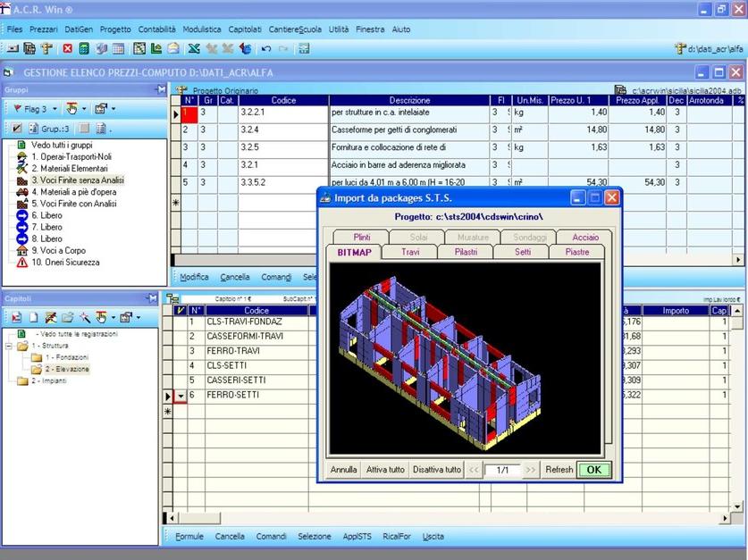Image resolution: width=748 pixels, height=560 pixels.
Task: Click the red X icon in main toolbar
Action: pos(68,48)
